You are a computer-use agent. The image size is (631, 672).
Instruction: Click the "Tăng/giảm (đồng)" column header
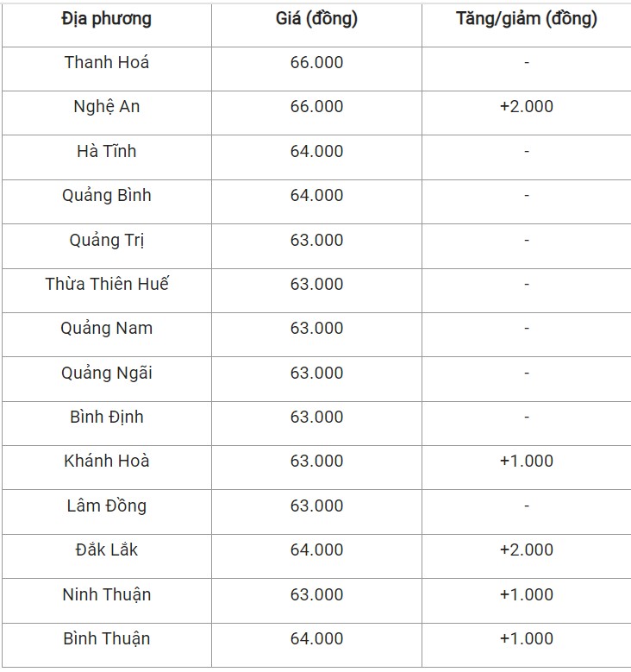tap(526, 19)
